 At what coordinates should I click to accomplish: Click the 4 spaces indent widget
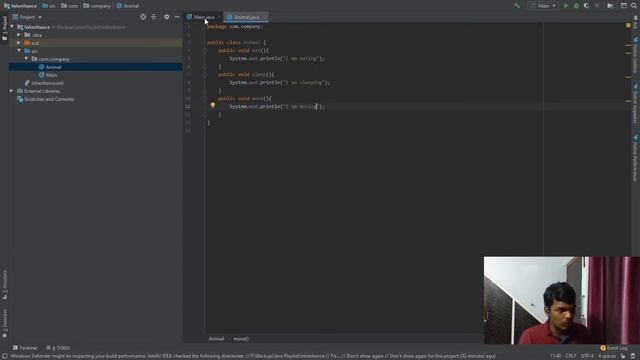[x=607, y=356]
